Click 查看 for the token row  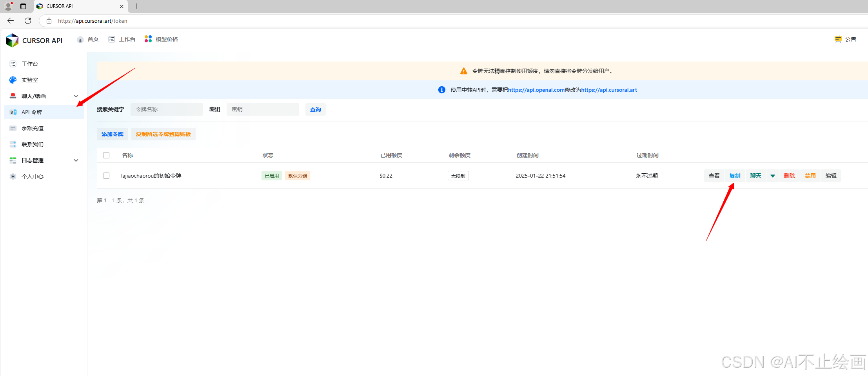point(714,176)
